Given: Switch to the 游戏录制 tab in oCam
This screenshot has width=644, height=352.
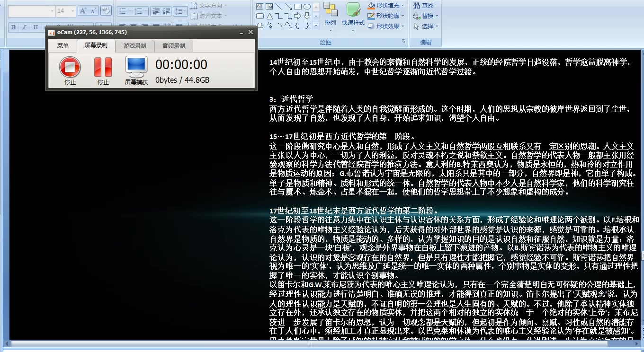Looking at the screenshot, I should (x=134, y=46).
